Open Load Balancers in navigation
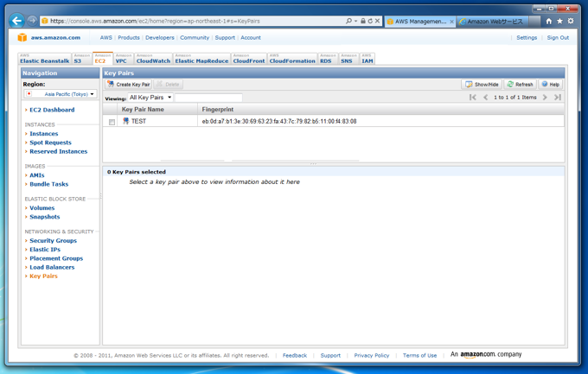Image resolution: width=588 pixels, height=374 pixels. (52, 267)
